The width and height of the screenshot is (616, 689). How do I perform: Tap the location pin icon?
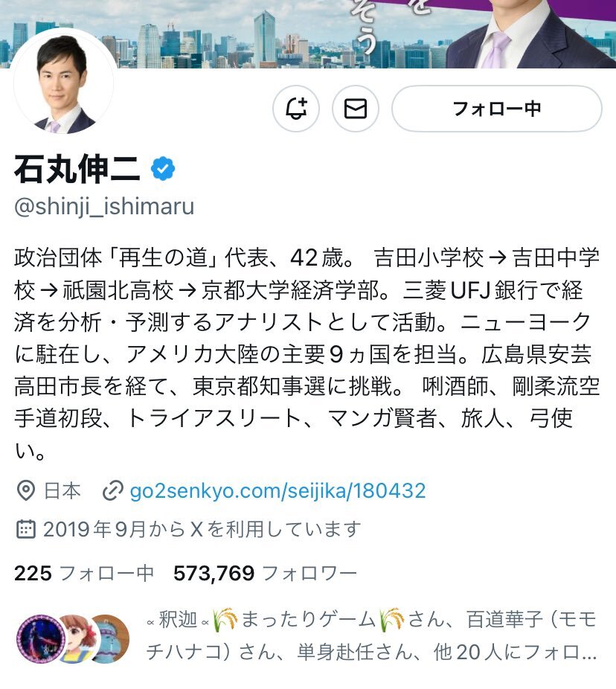click(26, 490)
